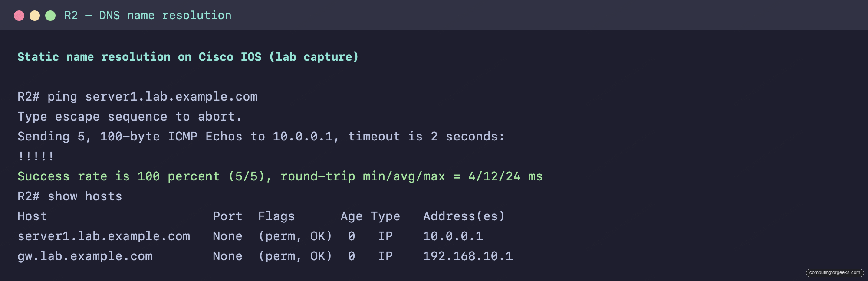Click the Address(es) column header
Viewport: 868px width, 281px height.
pos(464,216)
